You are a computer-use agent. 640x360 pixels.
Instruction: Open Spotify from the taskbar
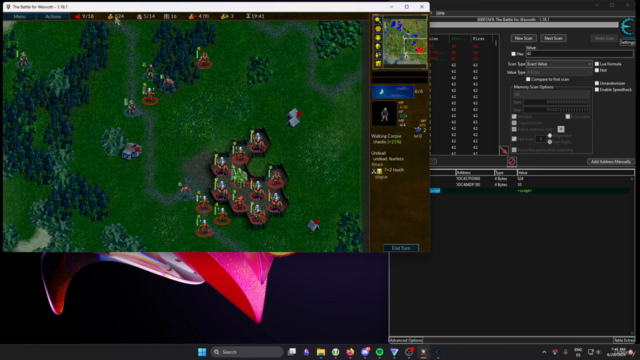[380, 352]
